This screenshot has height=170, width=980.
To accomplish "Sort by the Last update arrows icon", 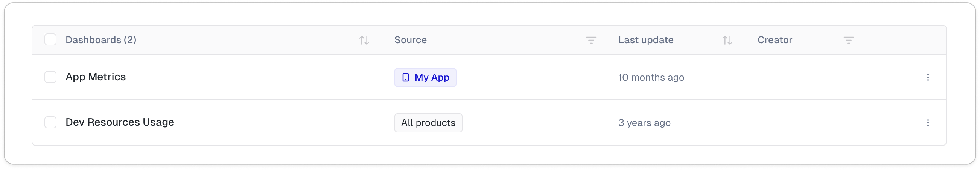I will [x=727, y=40].
